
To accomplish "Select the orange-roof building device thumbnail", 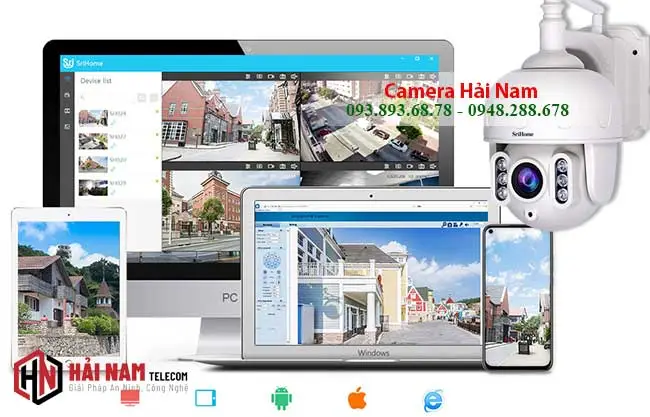I will point(93,164).
